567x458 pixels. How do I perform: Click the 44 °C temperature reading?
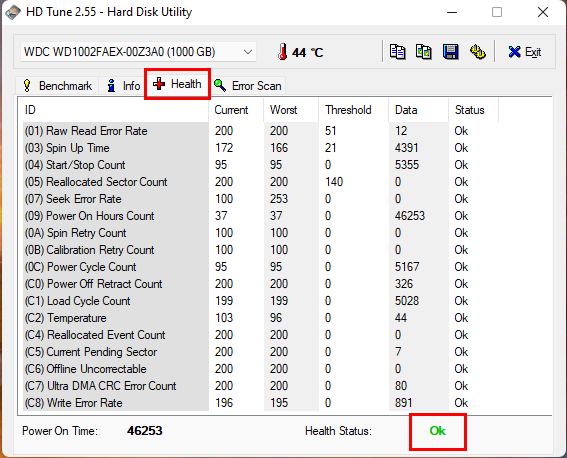click(308, 52)
